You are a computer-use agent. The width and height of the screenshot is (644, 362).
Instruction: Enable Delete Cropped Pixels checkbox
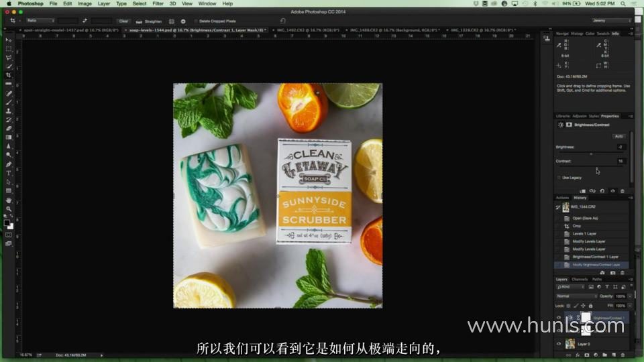[195, 21]
